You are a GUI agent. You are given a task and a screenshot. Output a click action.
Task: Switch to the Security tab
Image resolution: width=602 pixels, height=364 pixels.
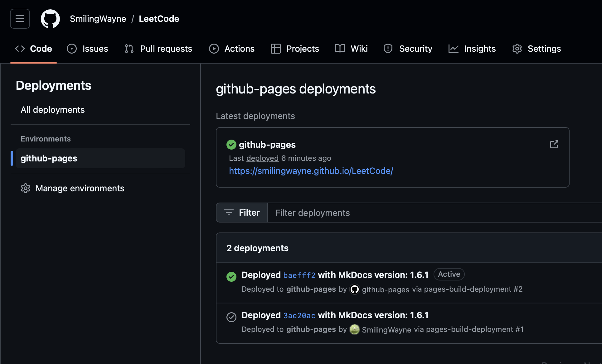pyautogui.click(x=408, y=49)
